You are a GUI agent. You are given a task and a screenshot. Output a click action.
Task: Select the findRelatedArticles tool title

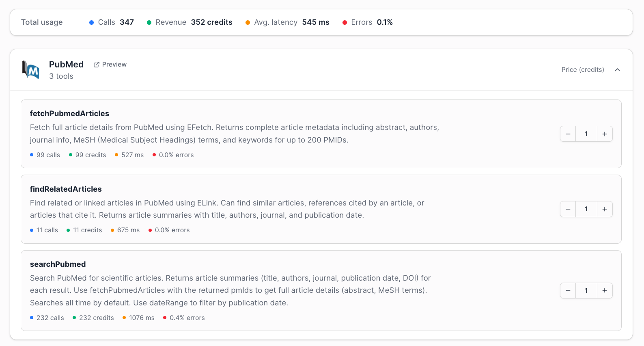pyautogui.click(x=66, y=189)
